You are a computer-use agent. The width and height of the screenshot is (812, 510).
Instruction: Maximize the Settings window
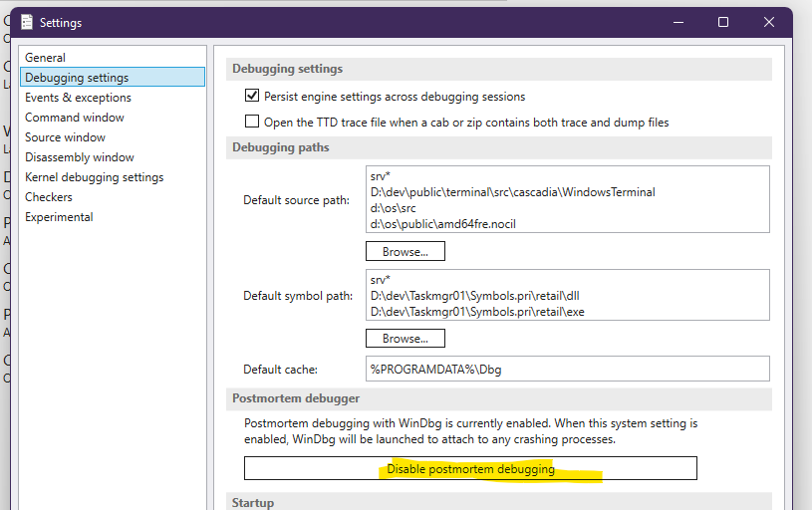[723, 22]
